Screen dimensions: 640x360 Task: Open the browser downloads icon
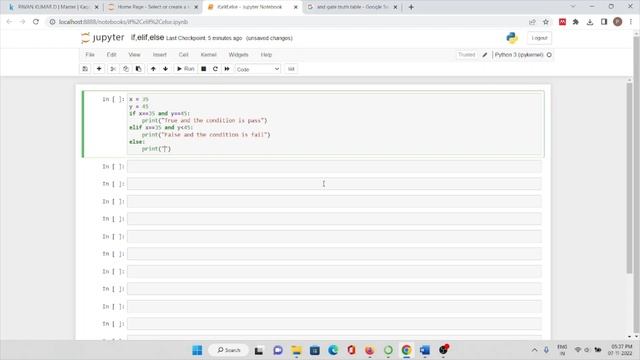pos(590,22)
